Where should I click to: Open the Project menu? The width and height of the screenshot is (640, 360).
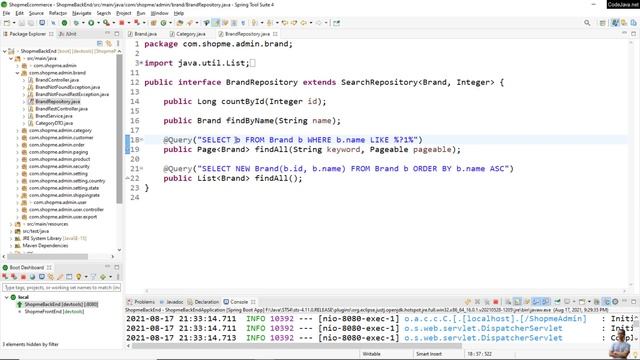[124, 13]
